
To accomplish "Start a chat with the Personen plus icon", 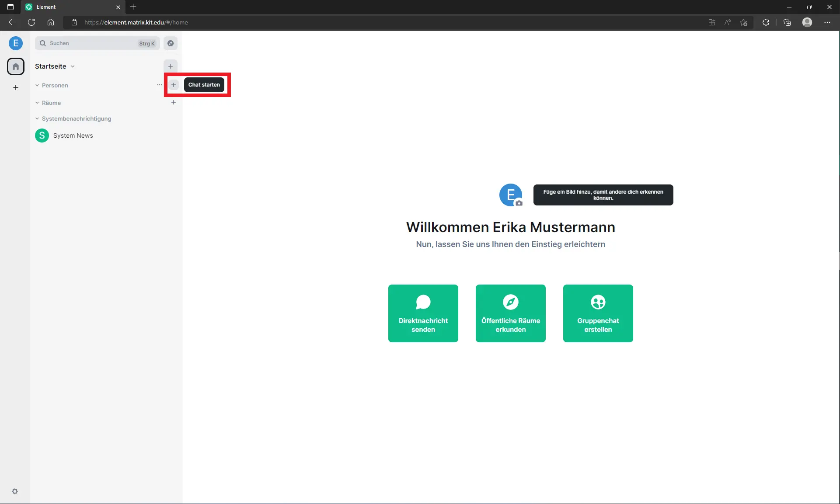I will point(174,85).
